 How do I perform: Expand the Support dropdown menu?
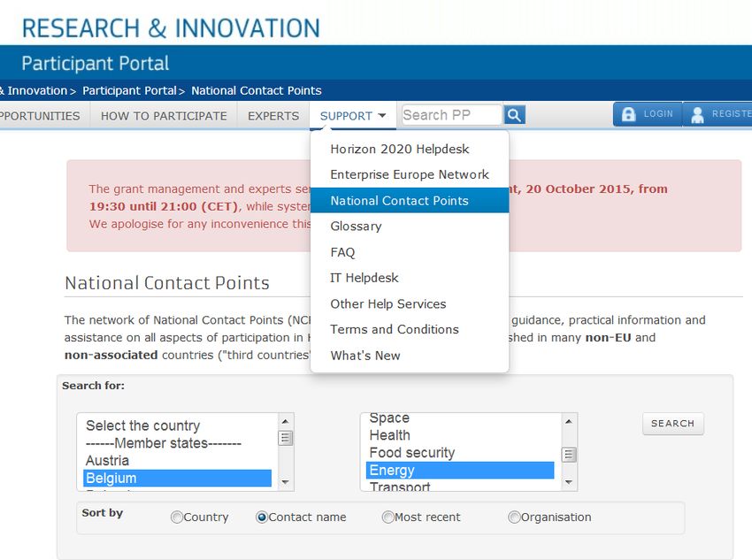(x=353, y=116)
